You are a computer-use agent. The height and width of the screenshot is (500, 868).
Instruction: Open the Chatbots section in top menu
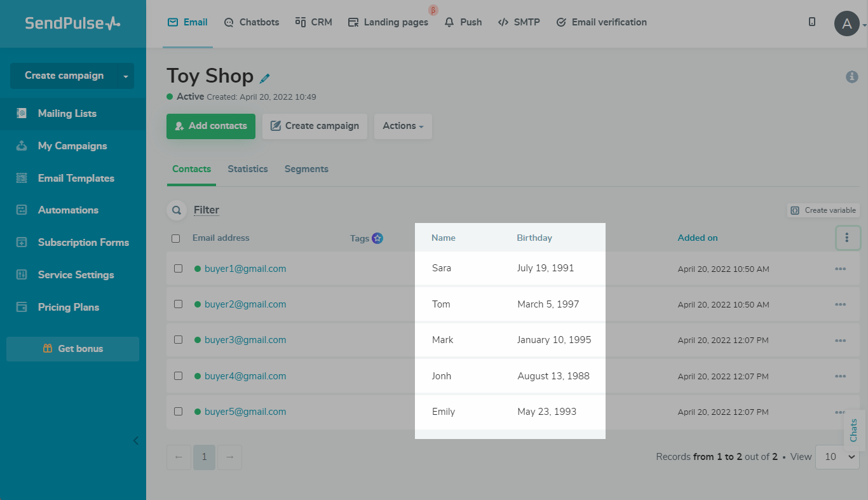point(252,22)
